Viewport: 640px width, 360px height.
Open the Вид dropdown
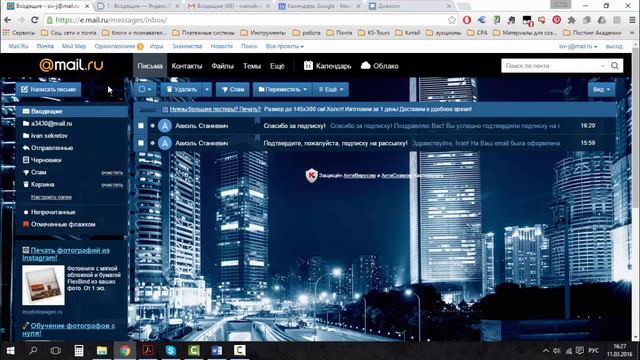(602, 89)
